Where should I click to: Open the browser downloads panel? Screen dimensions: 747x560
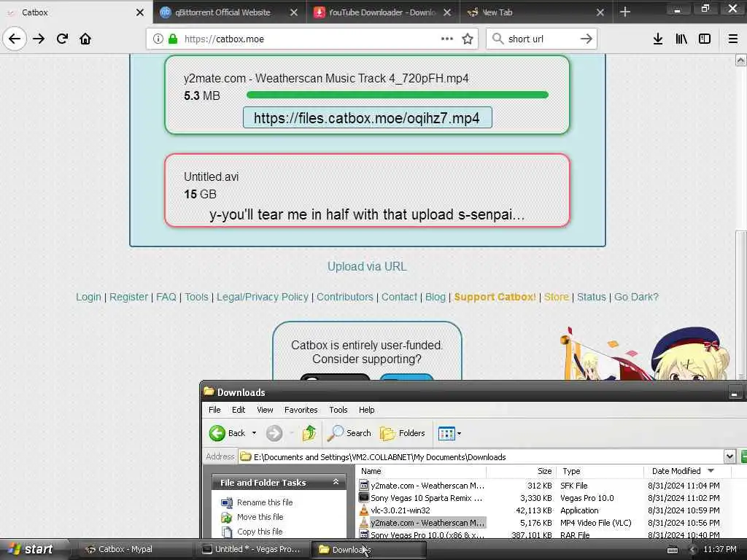coord(658,39)
